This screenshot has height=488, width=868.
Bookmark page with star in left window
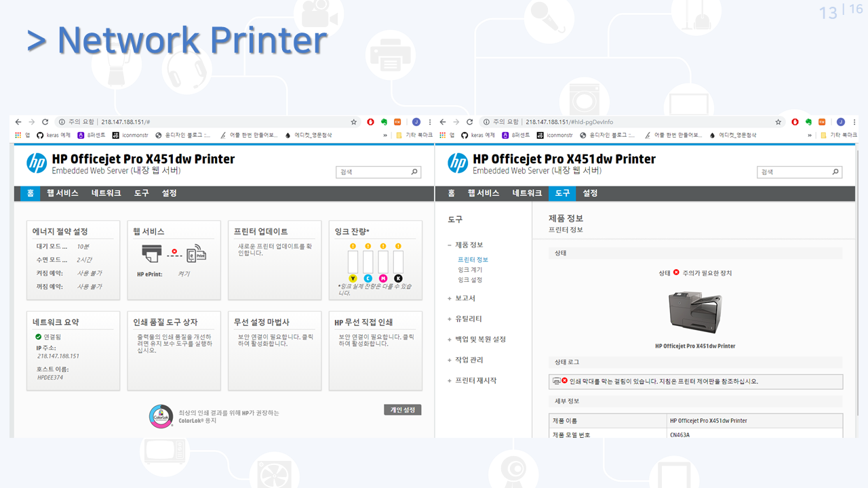(353, 122)
